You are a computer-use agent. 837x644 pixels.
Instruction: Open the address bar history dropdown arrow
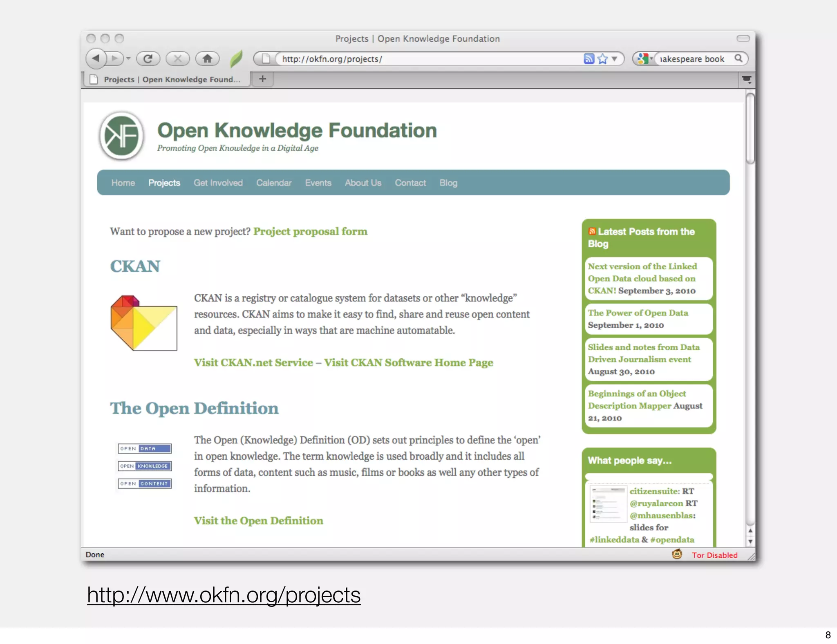coord(614,58)
